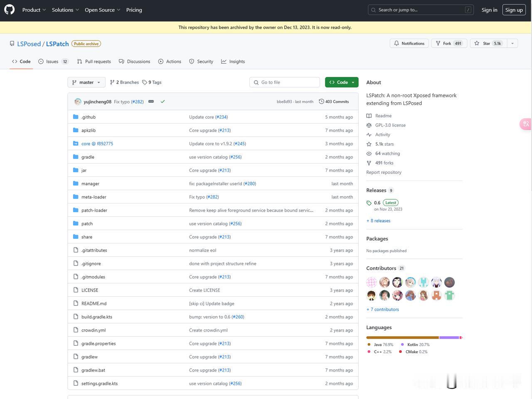
Task: Click the Notifications bell icon
Action: click(397, 43)
